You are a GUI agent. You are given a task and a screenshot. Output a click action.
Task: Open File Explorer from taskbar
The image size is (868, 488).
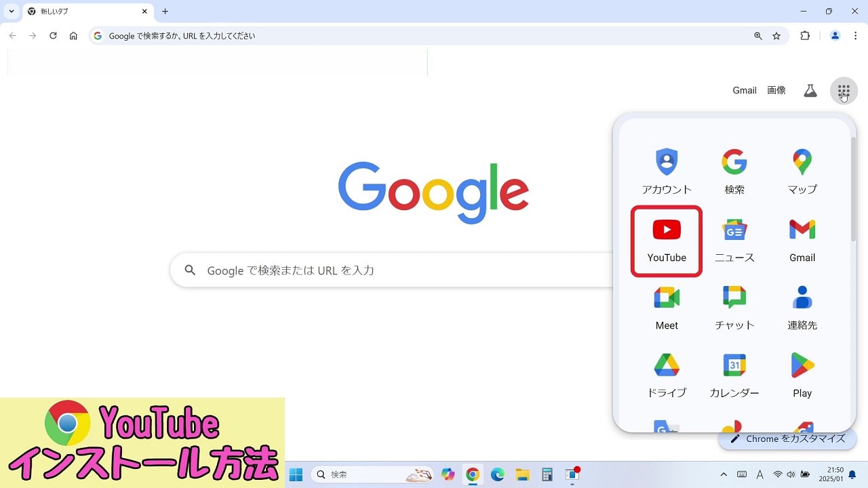tap(522, 474)
